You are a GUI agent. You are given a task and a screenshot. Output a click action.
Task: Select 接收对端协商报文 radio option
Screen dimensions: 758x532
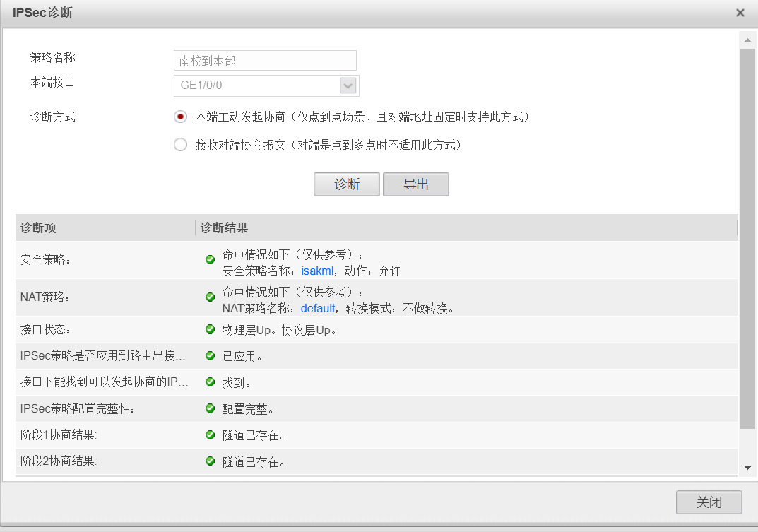180,145
